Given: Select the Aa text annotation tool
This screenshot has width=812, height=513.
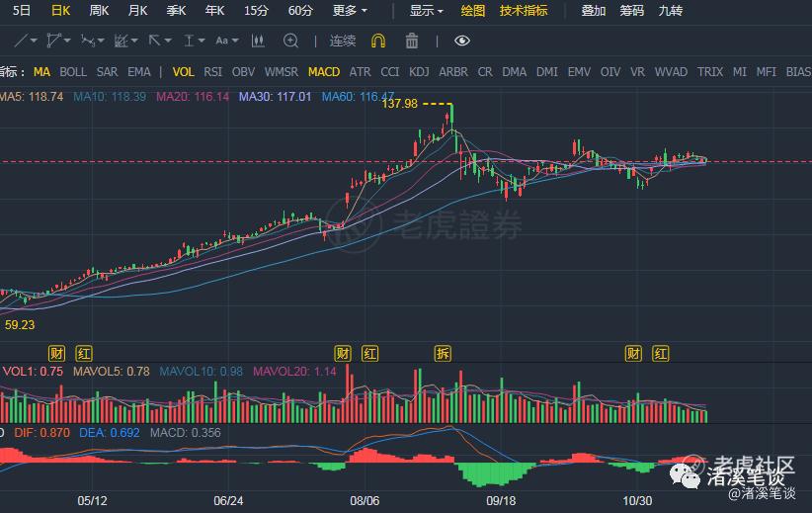Looking at the screenshot, I should (221, 41).
